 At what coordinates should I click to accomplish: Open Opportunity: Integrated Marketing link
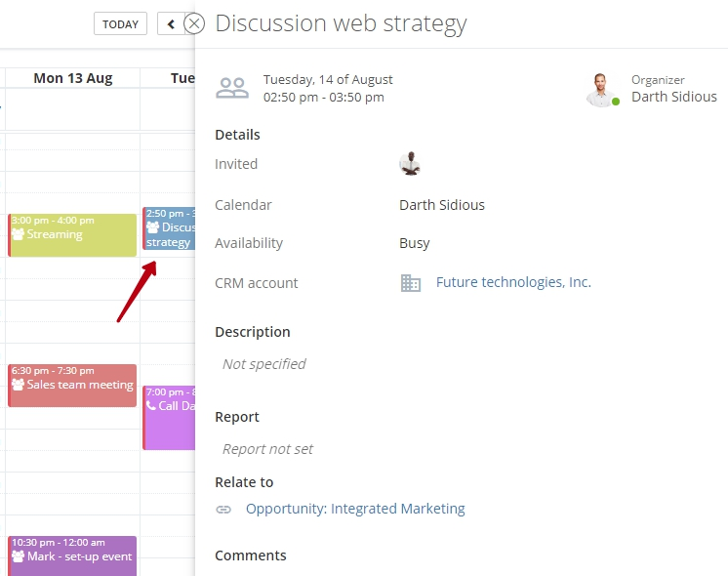click(x=355, y=509)
